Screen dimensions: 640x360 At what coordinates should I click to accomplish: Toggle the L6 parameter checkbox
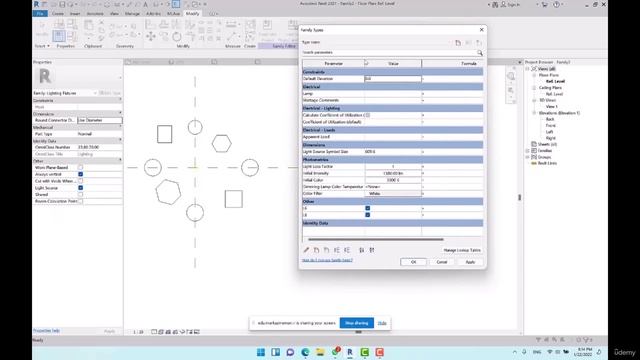point(368,208)
